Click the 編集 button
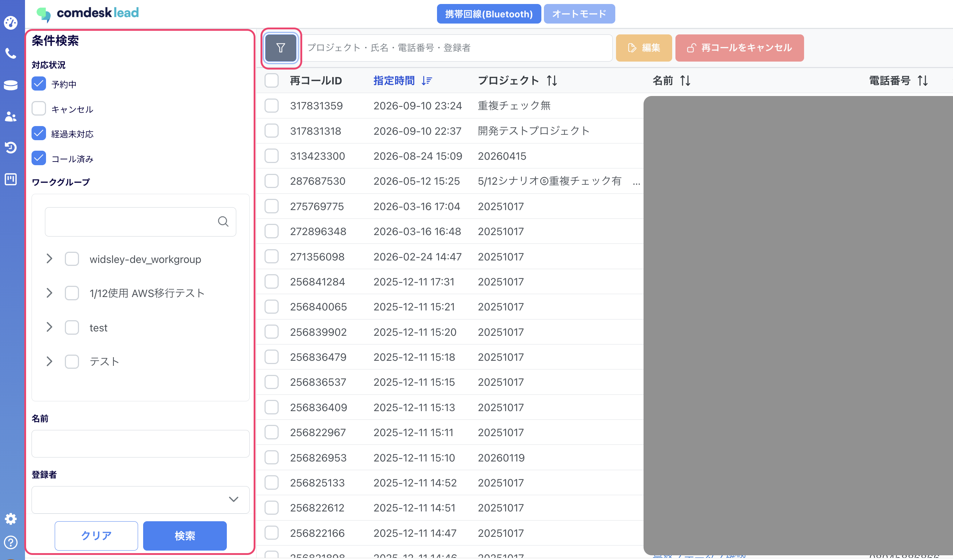Viewport: 953px width, 560px height. 644,48
